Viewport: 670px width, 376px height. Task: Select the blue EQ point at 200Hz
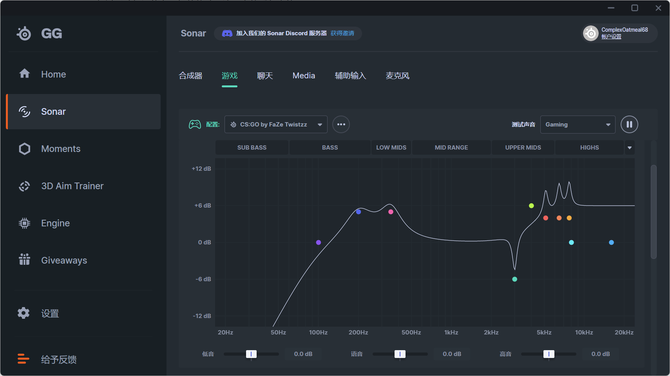(359, 212)
